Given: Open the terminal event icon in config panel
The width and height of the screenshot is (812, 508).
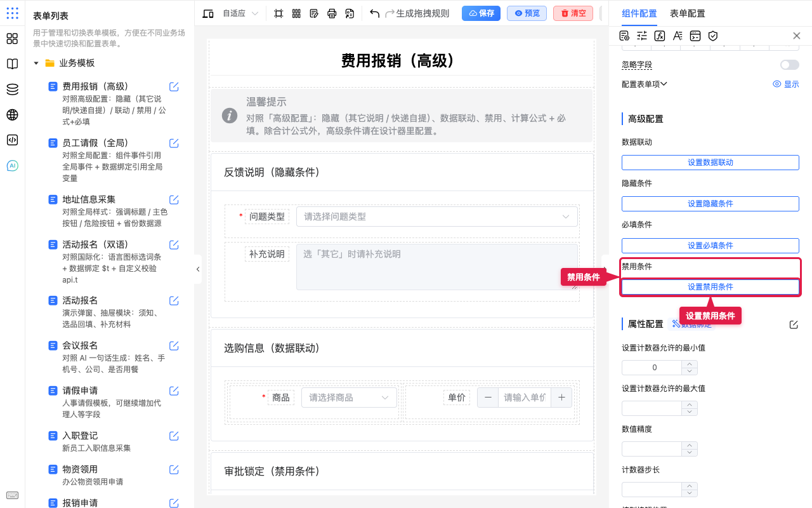Looking at the screenshot, I should 695,36.
